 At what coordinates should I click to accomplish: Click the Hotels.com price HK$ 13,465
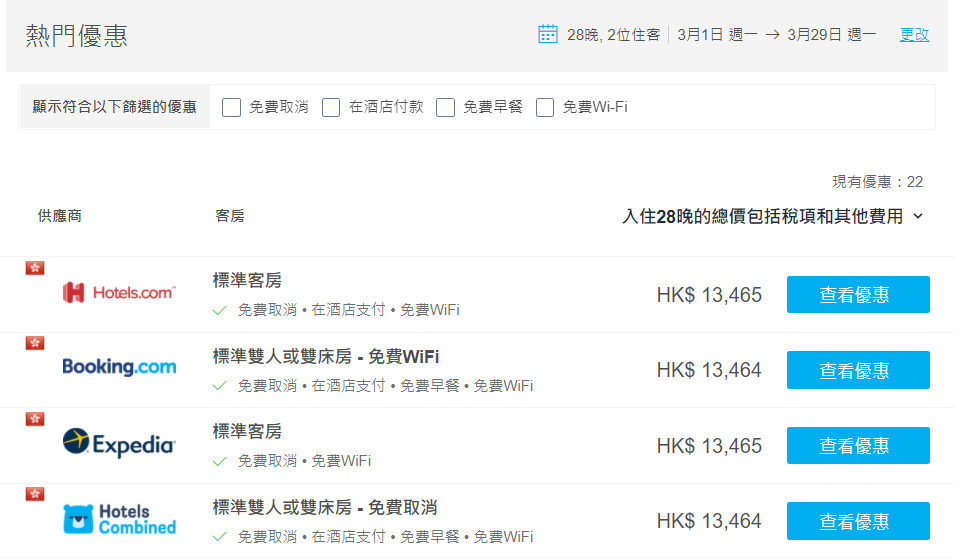click(709, 295)
